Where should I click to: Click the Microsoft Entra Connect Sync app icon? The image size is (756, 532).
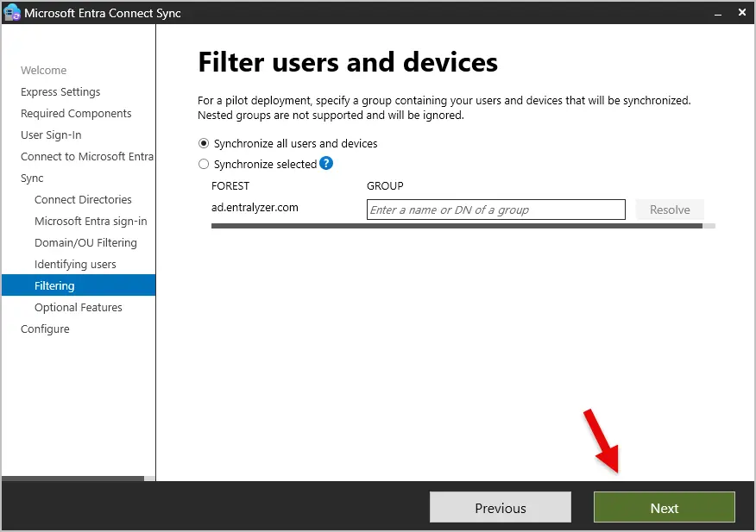(12, 13)
